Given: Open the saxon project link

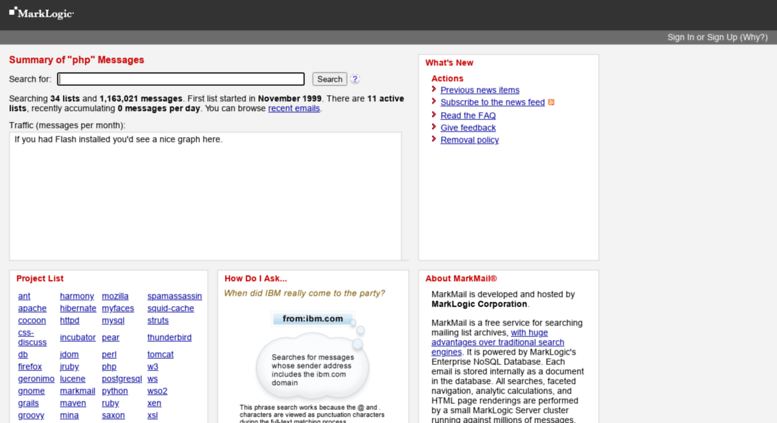Looking at the screenshot, I should (x=113, y=415).
